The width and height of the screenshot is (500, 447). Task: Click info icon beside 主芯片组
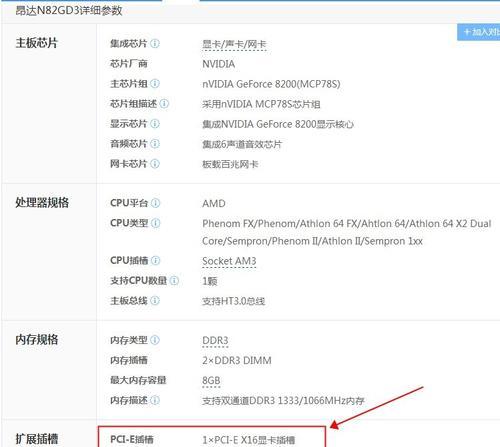point(155,83)
